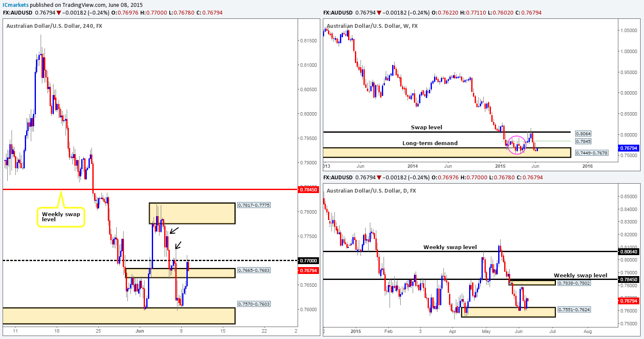The height and width of the screenshot is (339, 644).
Task: Select the '0.7551-0.7624' demand zone label
Action: tap(574, 309)
